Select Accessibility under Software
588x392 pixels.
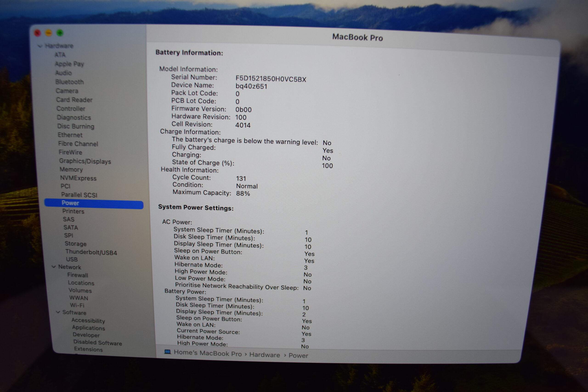click(x=88, y=321)
